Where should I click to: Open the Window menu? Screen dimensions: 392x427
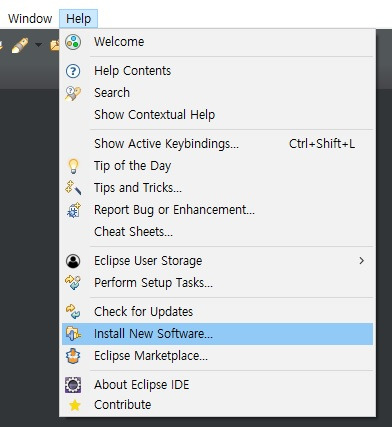[30, 18]
